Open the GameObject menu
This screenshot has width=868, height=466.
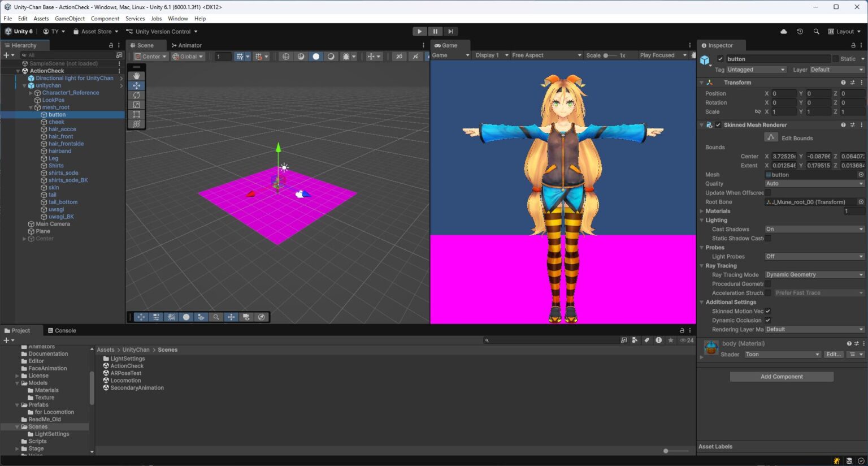(x=70, y=18)
